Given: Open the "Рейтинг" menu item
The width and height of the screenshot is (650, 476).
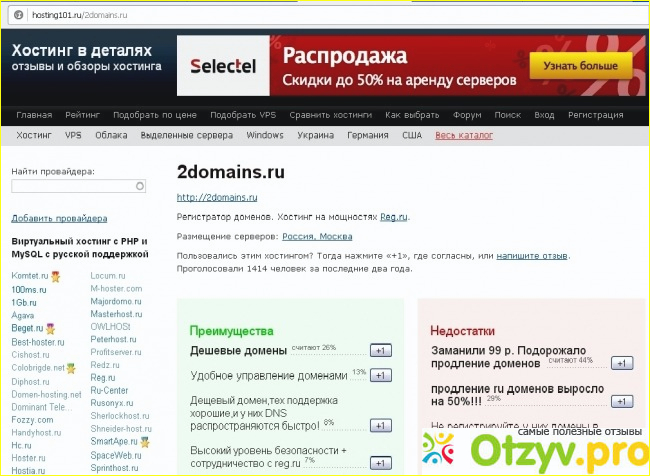Looking at the screenshot, I should click(x=81, y=115).
